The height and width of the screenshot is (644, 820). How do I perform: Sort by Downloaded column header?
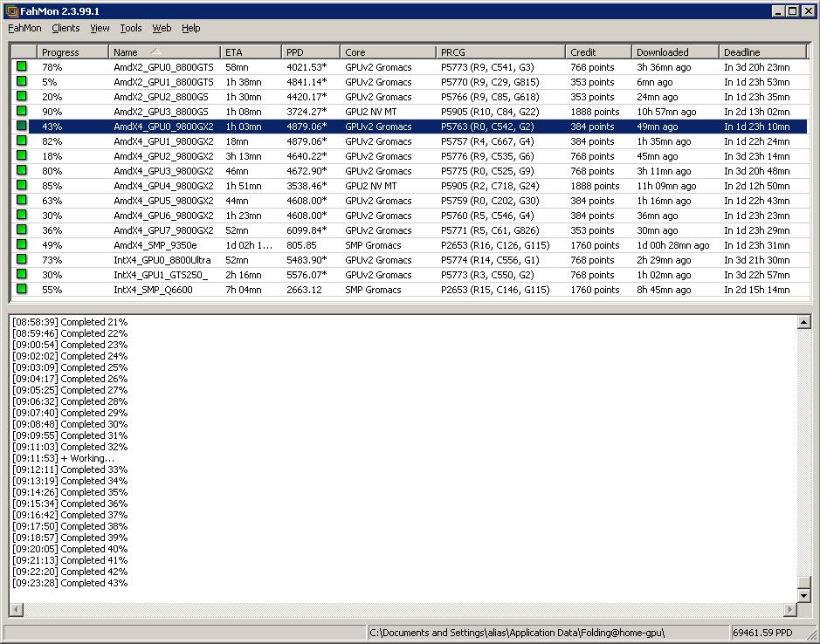[x=675, y=52]
